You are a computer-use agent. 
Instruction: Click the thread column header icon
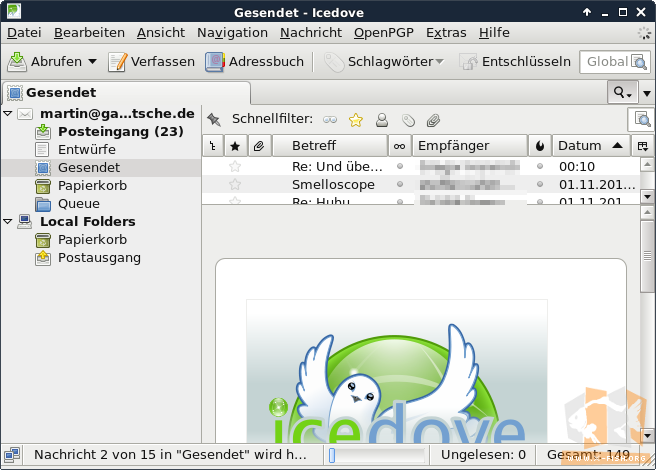point(213,146)
